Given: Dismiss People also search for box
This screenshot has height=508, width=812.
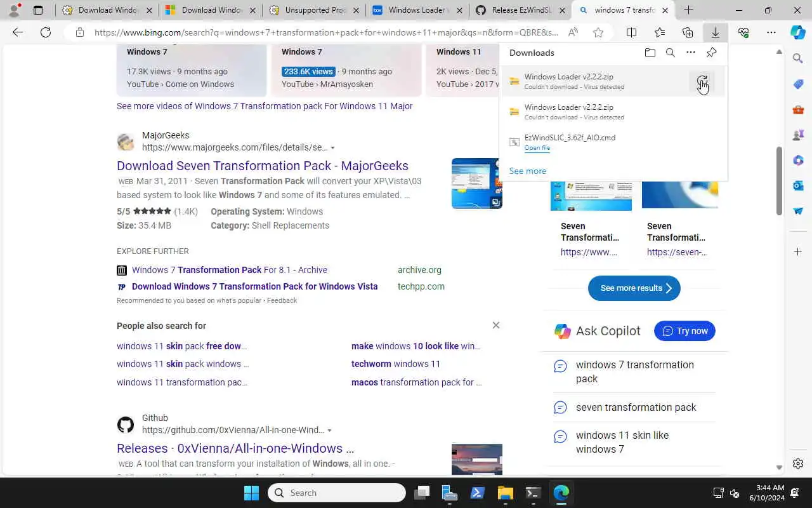Looking at the screenshot, I should (496, 325).
